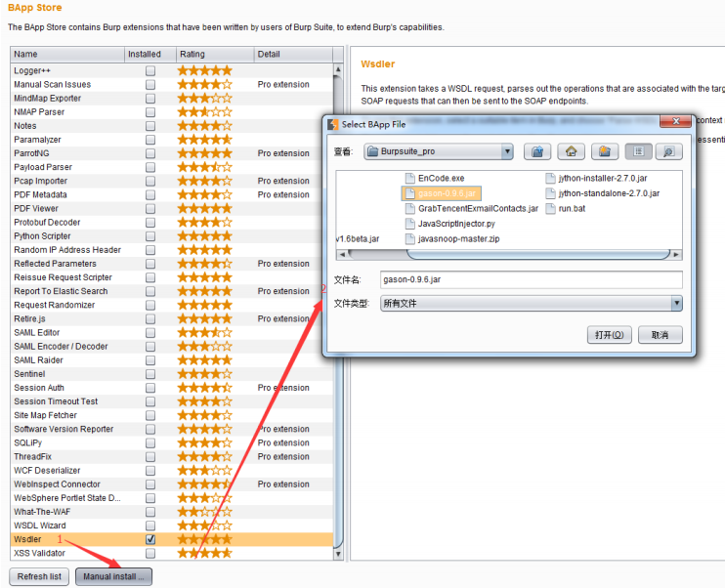Click the rating stars for What-The-WAF

point(205,512)
